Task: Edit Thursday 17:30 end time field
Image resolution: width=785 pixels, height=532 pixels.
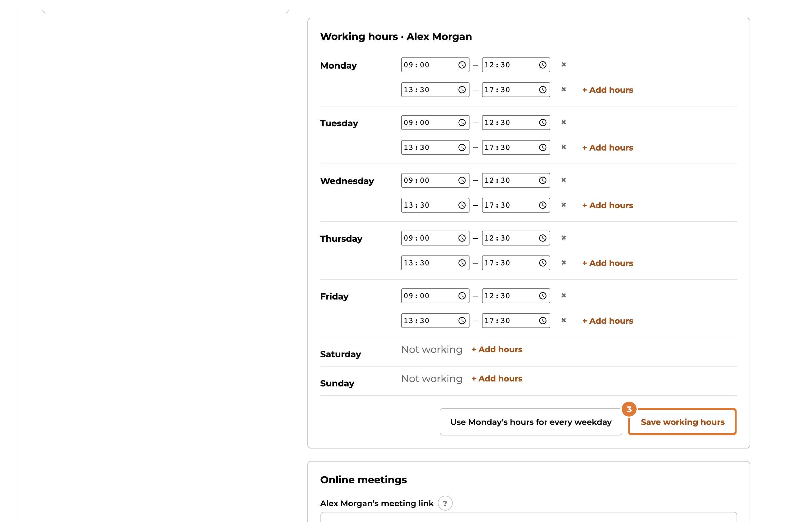Action: (x=516, y=263)
